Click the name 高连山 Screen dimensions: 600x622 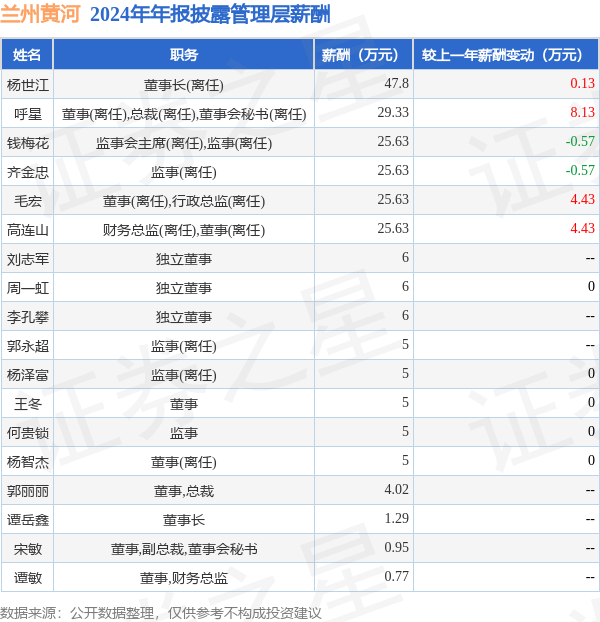click(x=28, y=230)
